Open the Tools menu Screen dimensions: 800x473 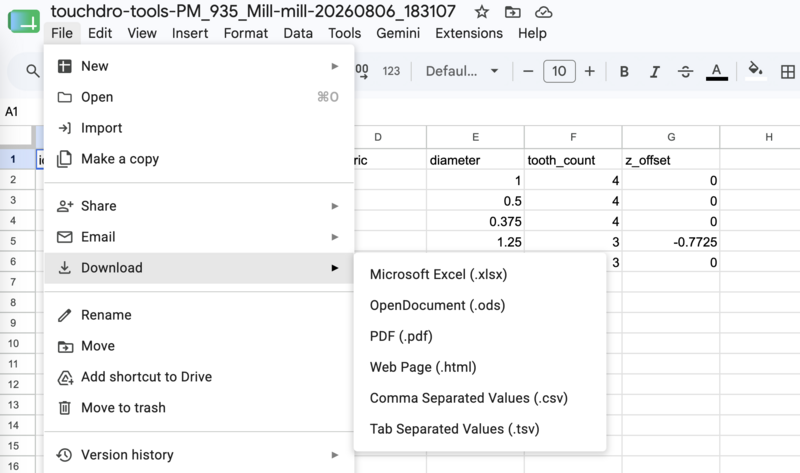[344, 33]
